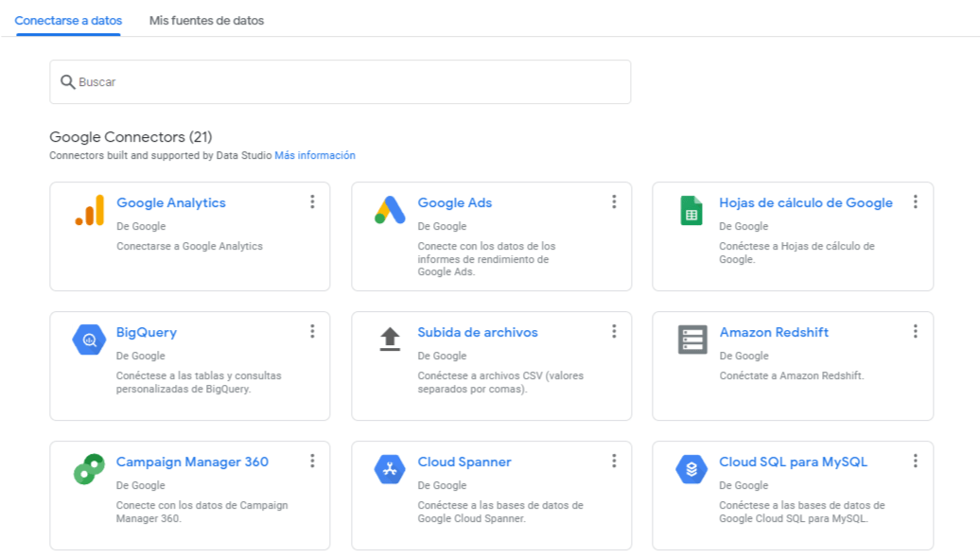Select the Conectarse a datos tab
980x557 pixels.
click(68, 21)
